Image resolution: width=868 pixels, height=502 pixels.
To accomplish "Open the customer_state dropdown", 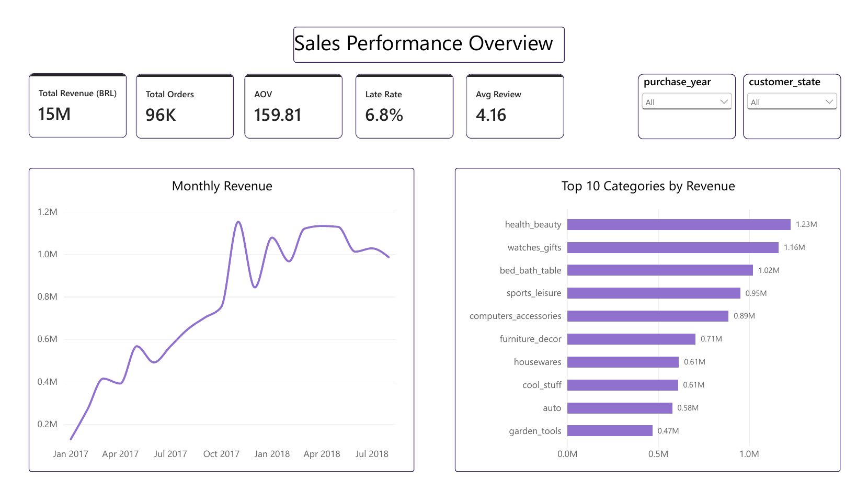I will coord(792,101).
